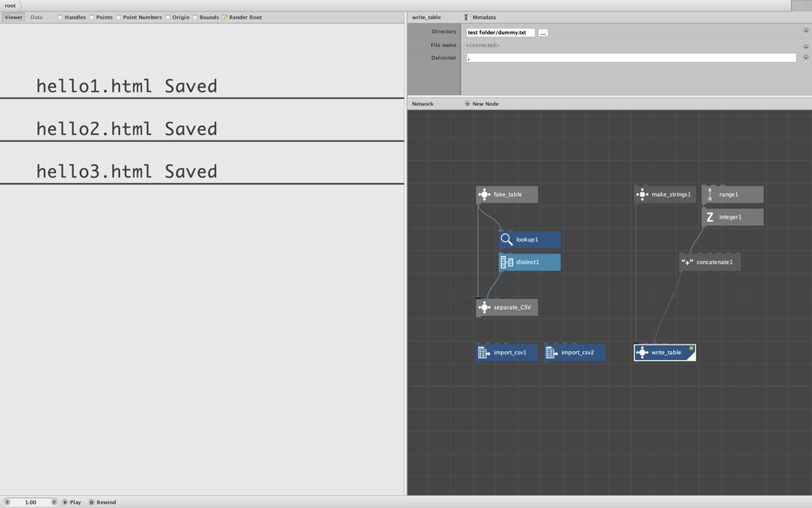Enable the Point Numbers checkbox
Viewport: 812px width, 508px height.
pos(119,17)
